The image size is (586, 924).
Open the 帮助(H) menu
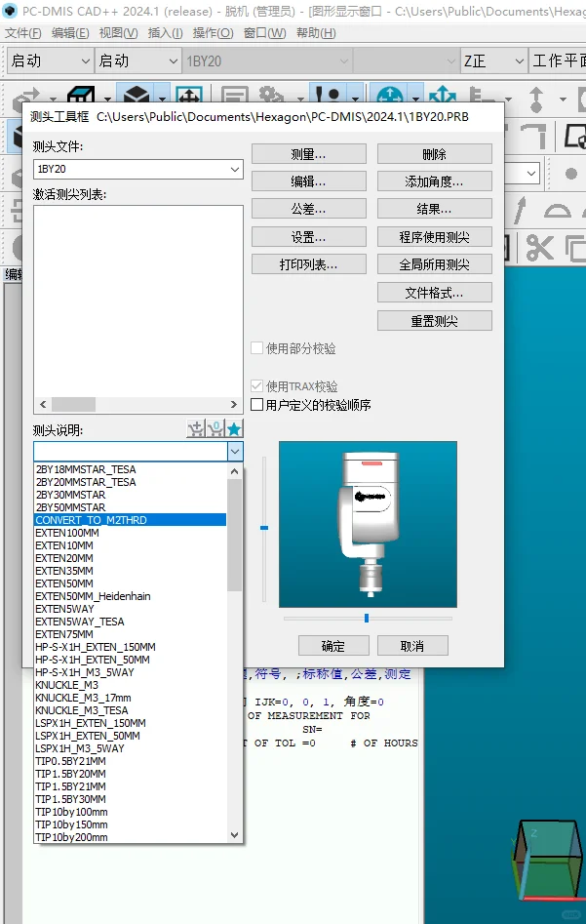click(x=316, y=33)
